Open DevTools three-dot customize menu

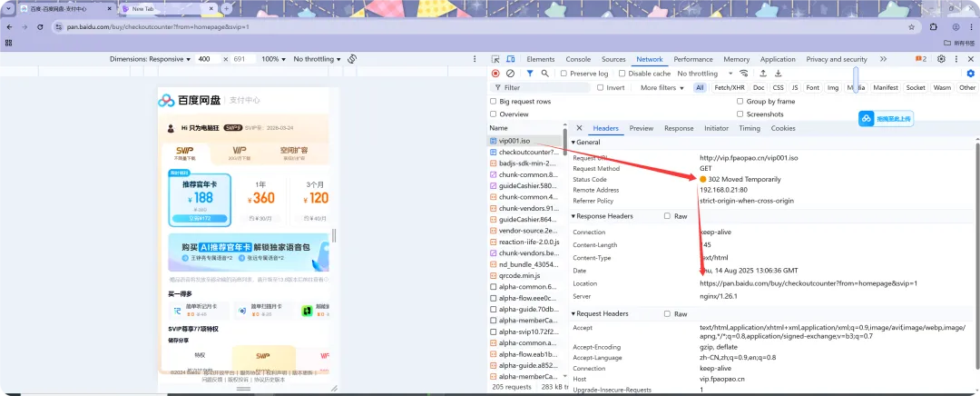pyautogui.click(x=956, y=59)
